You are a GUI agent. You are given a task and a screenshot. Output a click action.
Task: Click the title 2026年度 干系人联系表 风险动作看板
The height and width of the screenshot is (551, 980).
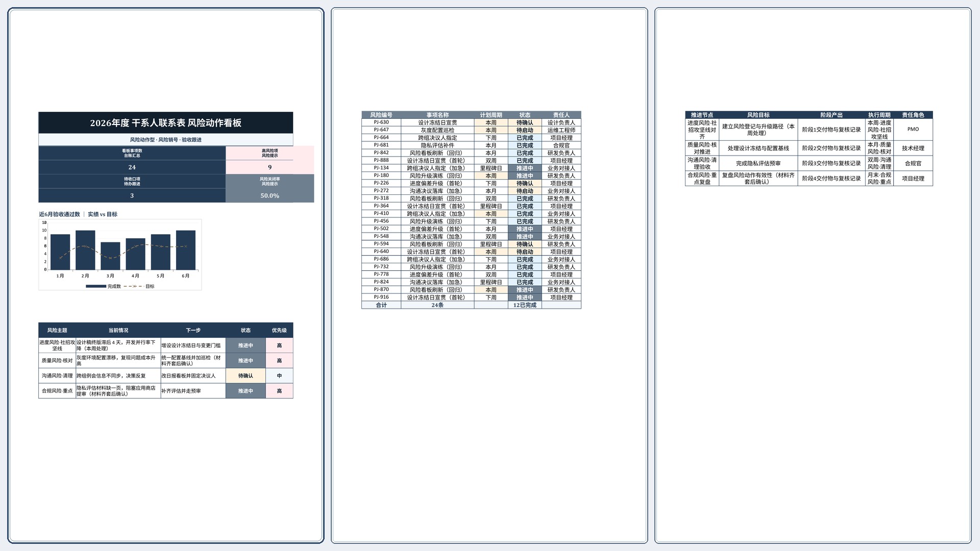click(x=166, y=123)
